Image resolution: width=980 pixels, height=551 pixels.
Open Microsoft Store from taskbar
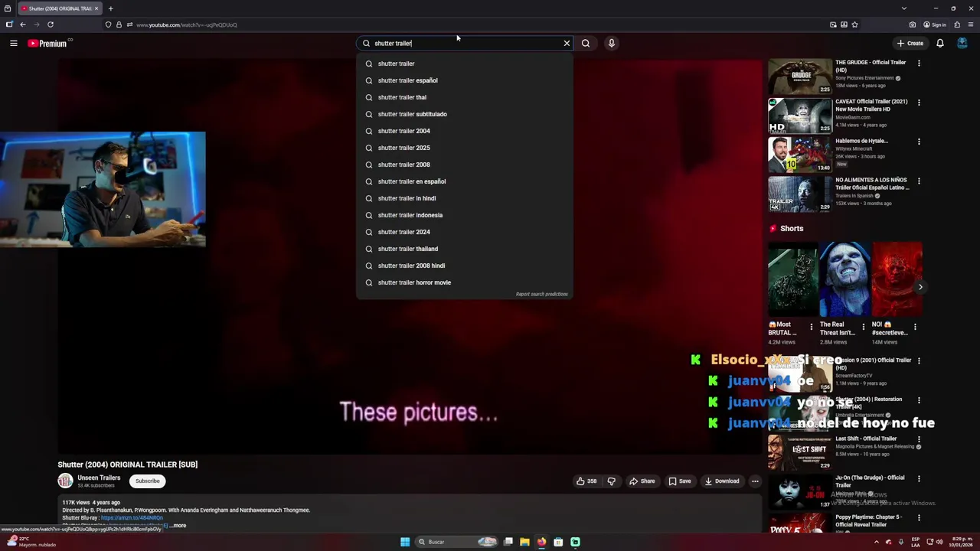click(558, 542)
